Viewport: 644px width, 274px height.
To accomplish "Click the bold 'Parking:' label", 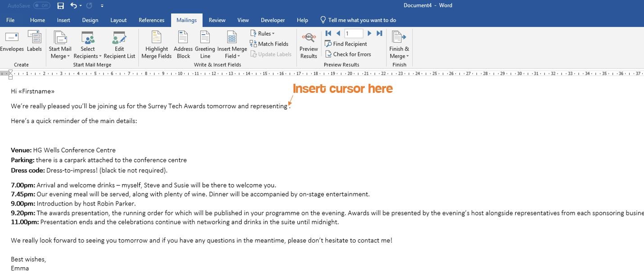I will [23, 160].
